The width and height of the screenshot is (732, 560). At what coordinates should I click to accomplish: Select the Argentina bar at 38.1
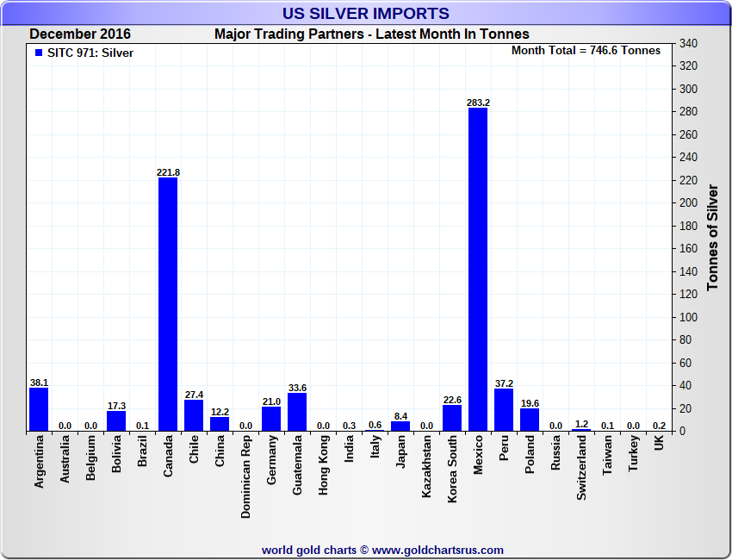[x=39, y=409]
